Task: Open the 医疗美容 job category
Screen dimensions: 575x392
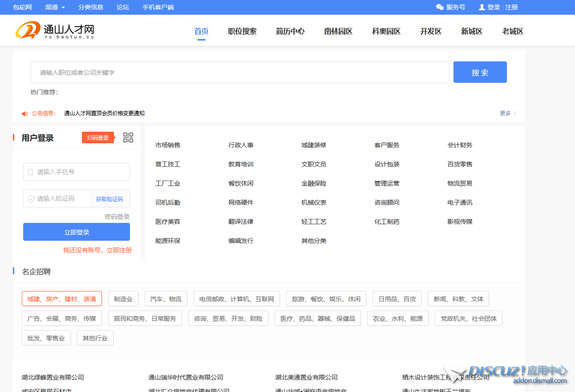Action: click(168, 222)
